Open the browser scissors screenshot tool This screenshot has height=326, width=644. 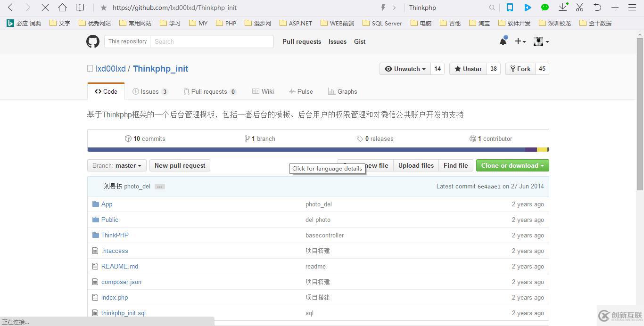point(580,8)
